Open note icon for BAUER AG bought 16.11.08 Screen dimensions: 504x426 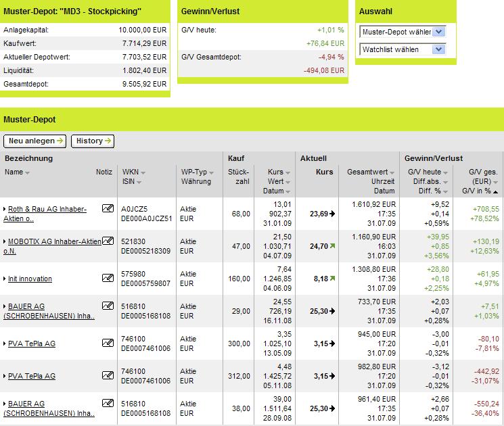coord(108,306)
